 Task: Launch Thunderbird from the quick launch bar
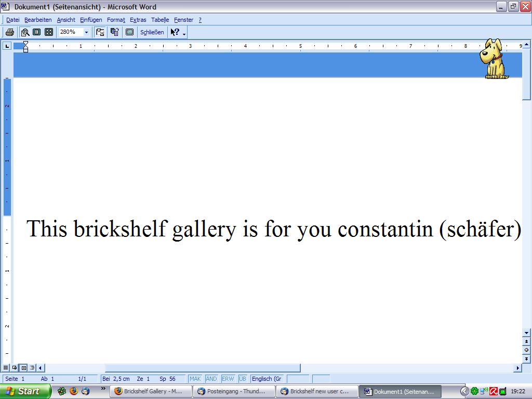[86, 391]
